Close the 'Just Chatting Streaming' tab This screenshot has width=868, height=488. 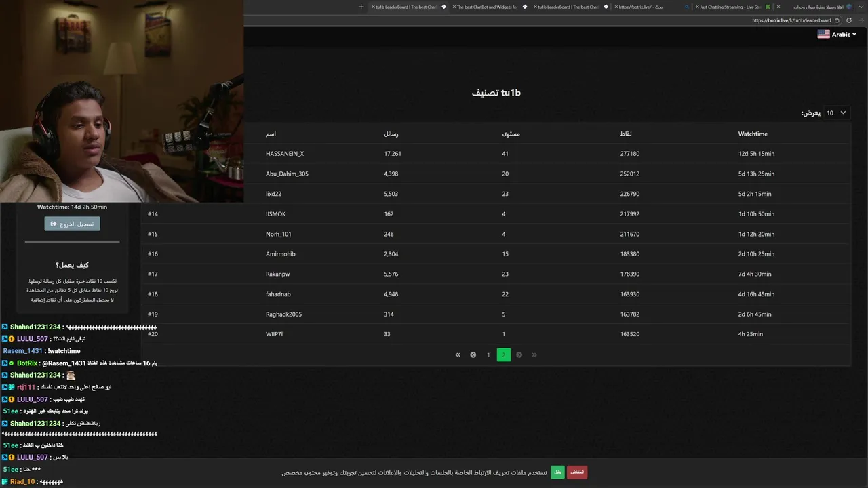coord(696,7)
